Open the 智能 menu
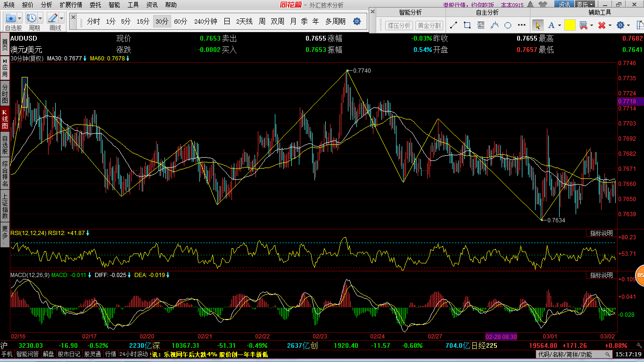The height and width of the screenshot is (362, 644). pyautogui.click(x=114, y=5)
